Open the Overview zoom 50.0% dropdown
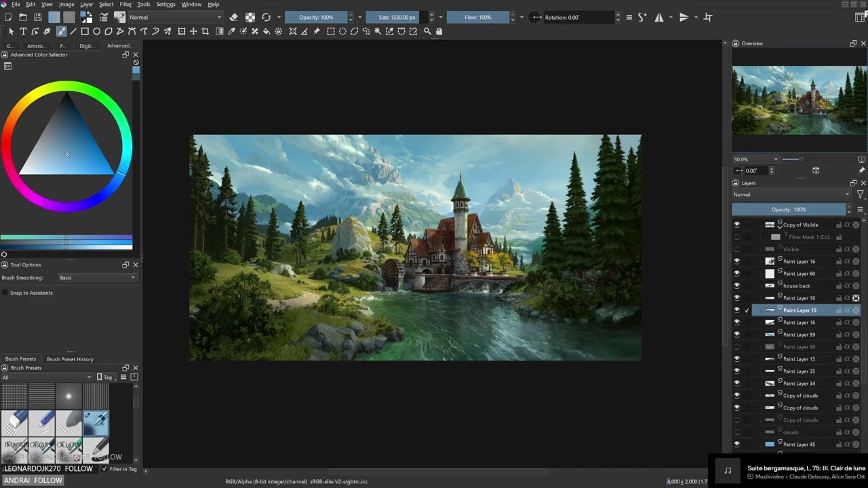The height and width of the screenshot is (488, 868). click(755, 159)
